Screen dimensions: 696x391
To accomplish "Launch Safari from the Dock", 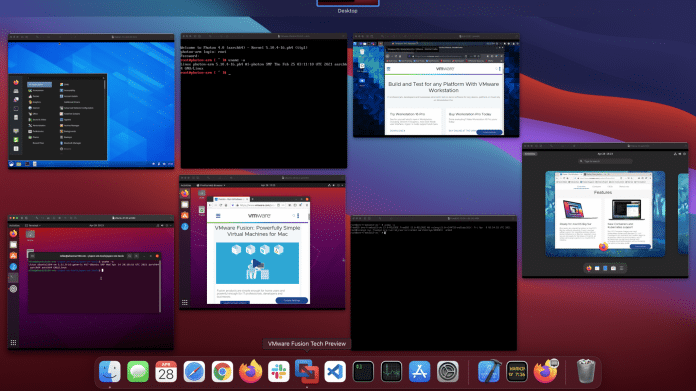I will tap(194, 371).
